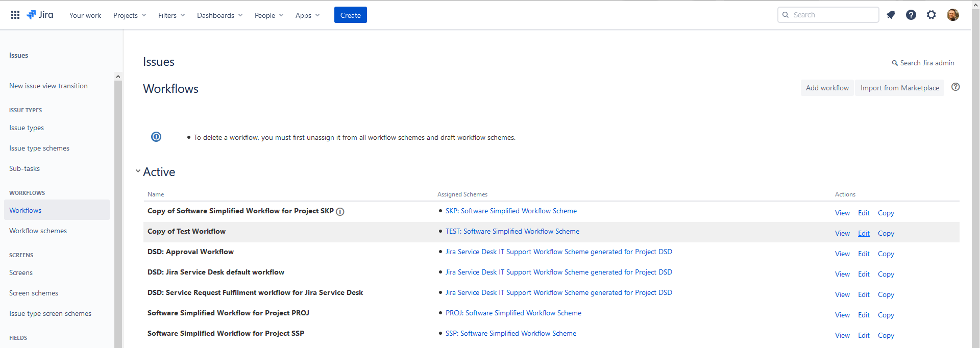Click info icon beside SKP workflow copy

340,212
